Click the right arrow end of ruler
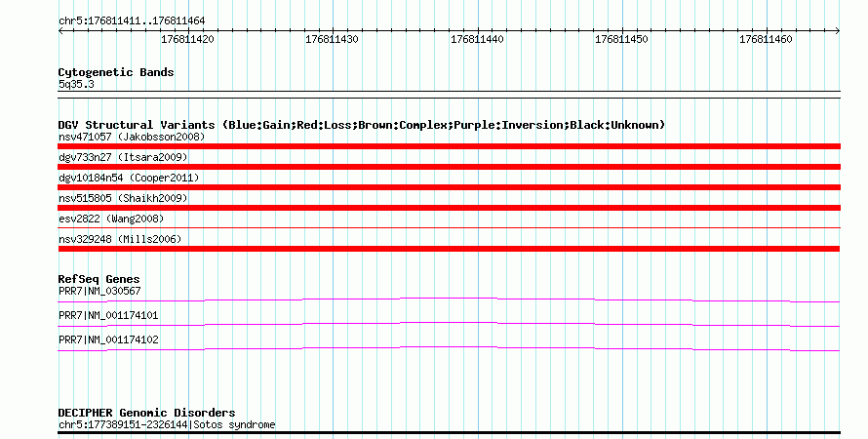Screen dimensions: 868x439 click(838, 31)
